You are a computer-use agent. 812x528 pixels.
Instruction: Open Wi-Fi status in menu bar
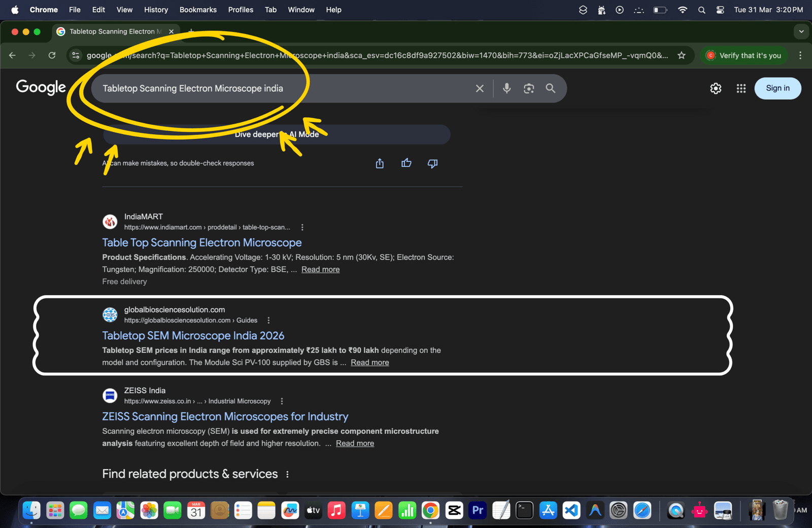(x=683, y=10)
